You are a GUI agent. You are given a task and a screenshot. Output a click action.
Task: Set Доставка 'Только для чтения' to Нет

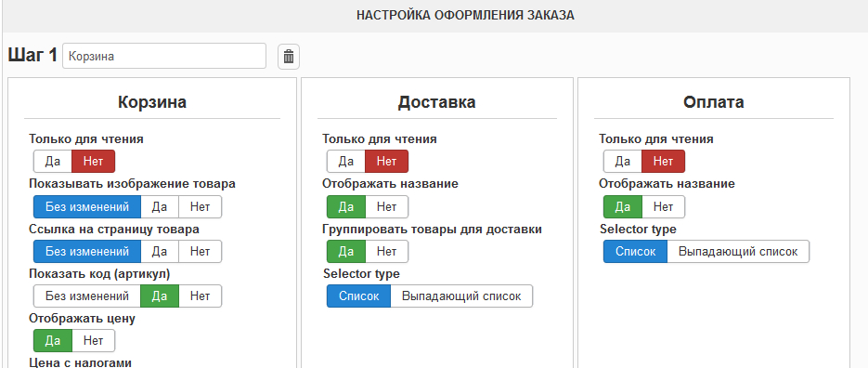click(386, 162)
